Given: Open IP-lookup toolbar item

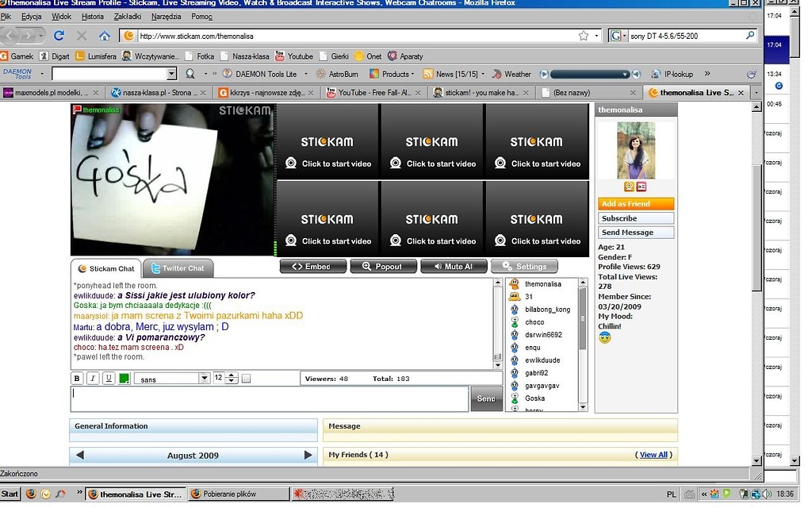Looking at the screenshot, I should tap(672, 74).
